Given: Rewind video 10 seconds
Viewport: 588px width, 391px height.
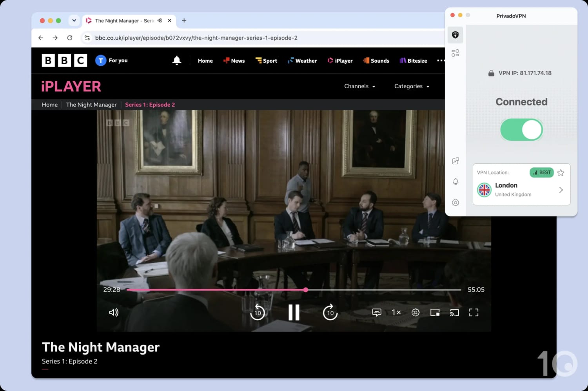Looking at the screenshot, I should tap(258, 312).
